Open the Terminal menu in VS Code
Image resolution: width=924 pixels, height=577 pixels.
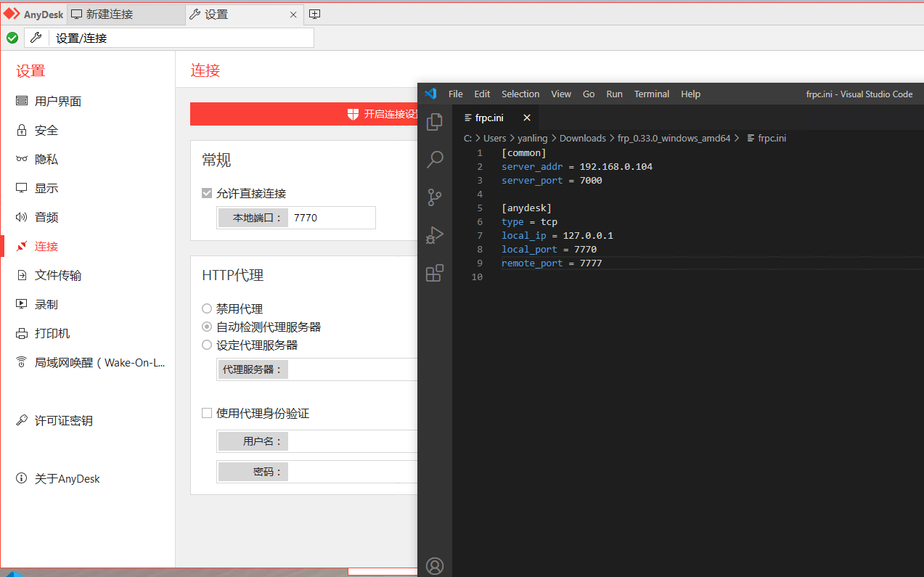(x=651, y=94)
